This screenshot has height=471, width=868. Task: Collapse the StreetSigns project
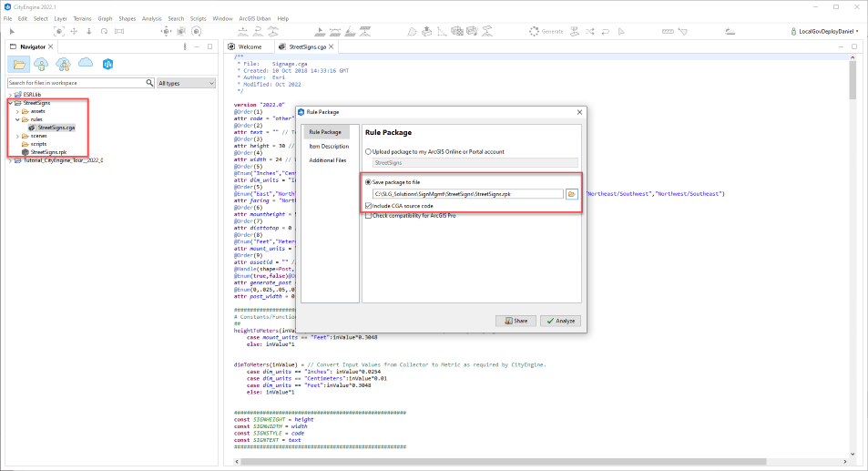pos(10,103)
